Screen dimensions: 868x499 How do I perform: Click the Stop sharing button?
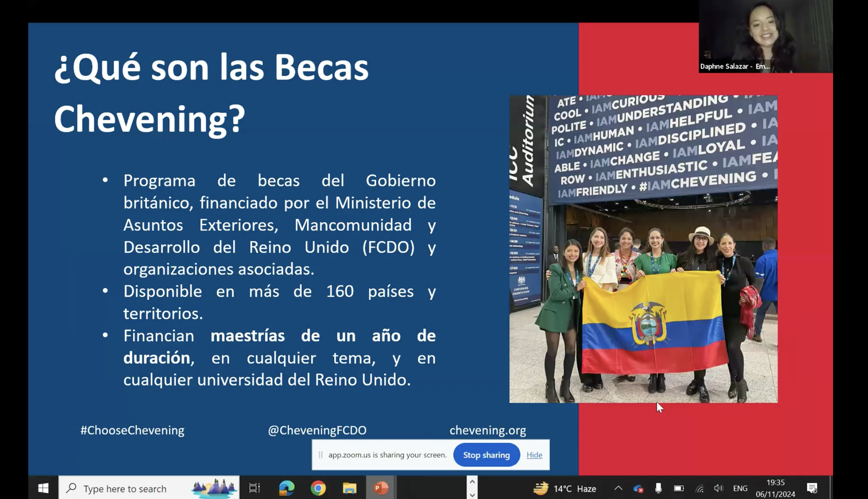[486, 455]
